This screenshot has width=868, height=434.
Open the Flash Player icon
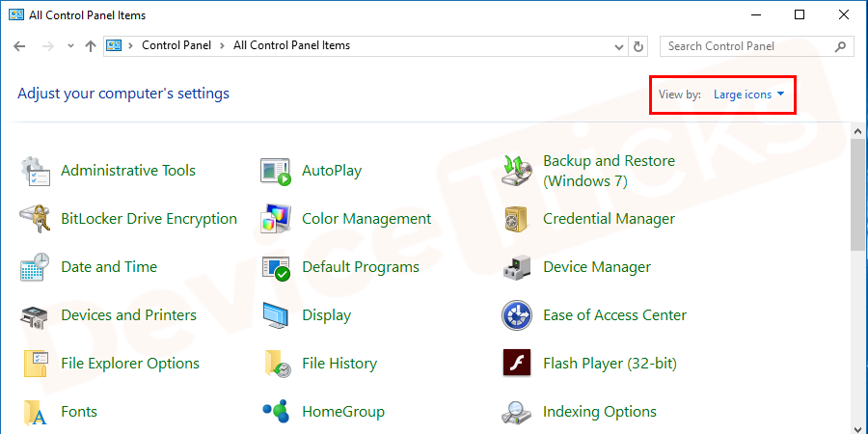[x=517, y=364]
